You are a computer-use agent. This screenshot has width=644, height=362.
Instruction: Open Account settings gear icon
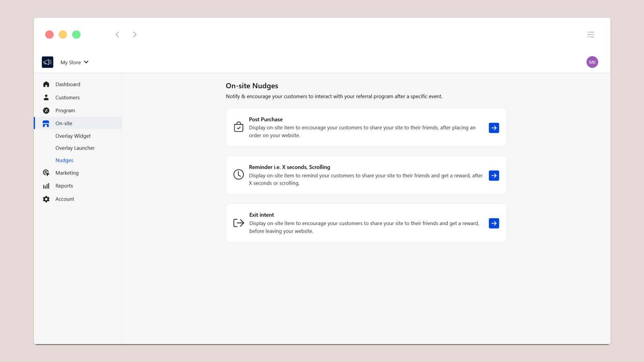(x=46, y=199)
